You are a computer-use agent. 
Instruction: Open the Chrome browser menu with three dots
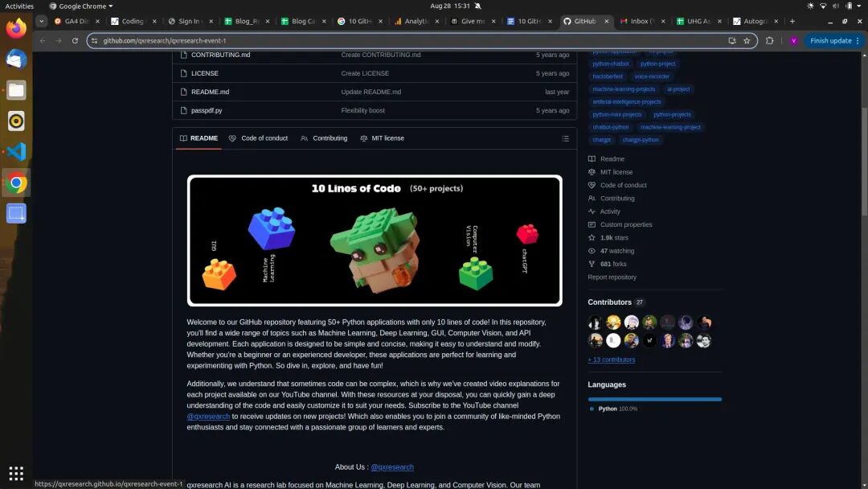click(858, 40)
